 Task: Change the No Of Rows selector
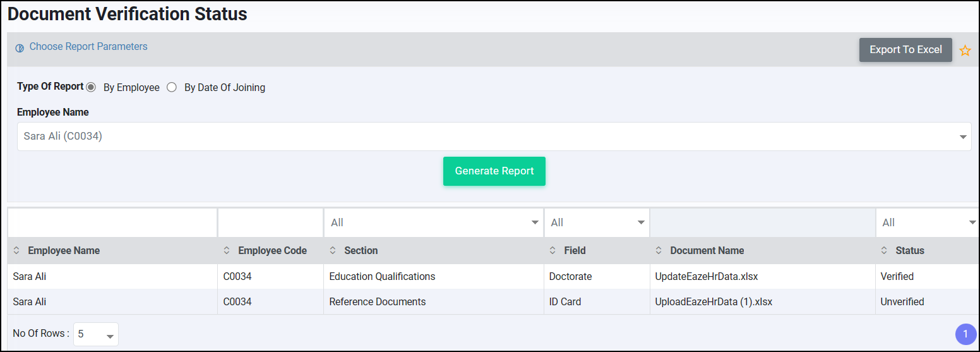click(x=96, y=334)
